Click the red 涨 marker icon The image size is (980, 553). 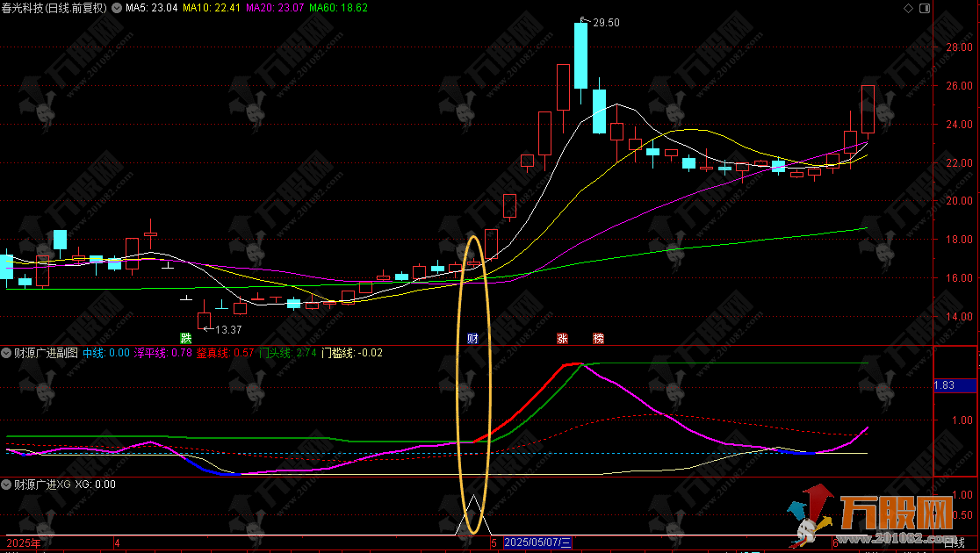click(x=562, y=338)
